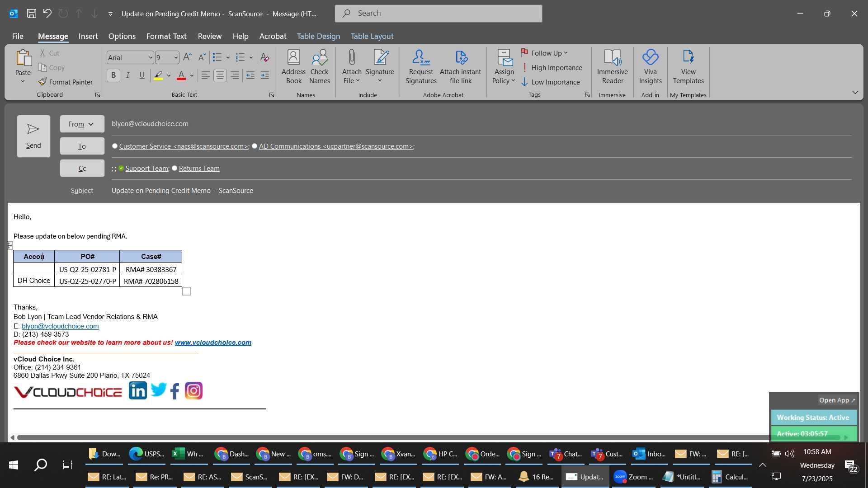Open the www.vcloudchoice.com link
Viewport: 868px width, 488px height.
213,343
